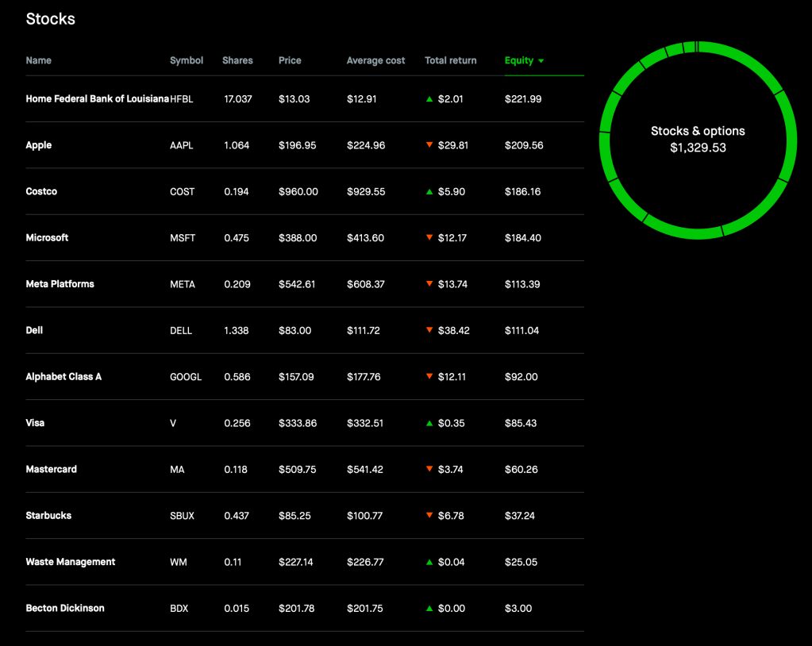812x646 pixels.
Task: Click the red down arrow in Meta Platforms row
Action: coord(429,284)
